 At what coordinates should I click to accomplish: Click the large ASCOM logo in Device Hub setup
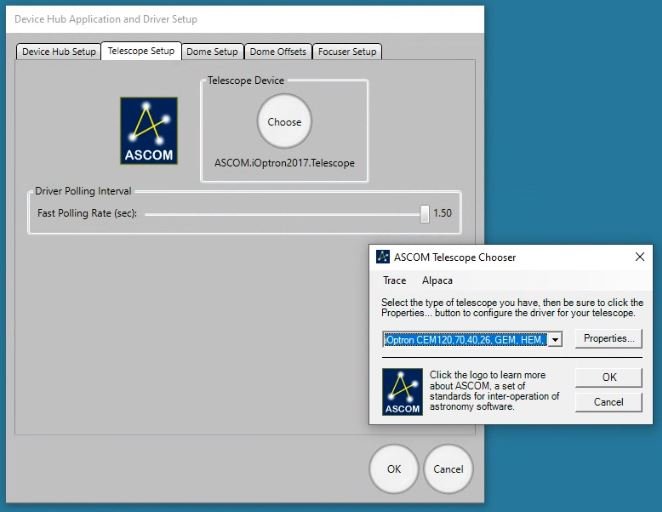[x=149, y=131]
